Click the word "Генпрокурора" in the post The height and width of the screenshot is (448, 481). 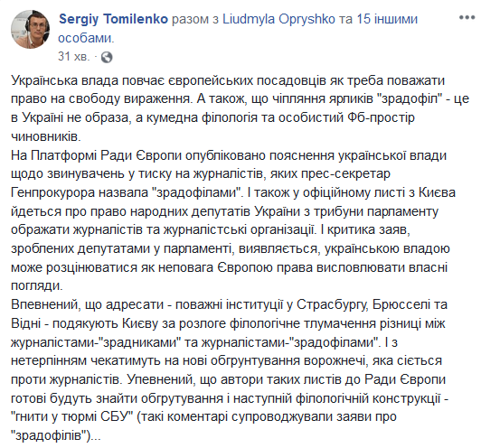[53, 193]
